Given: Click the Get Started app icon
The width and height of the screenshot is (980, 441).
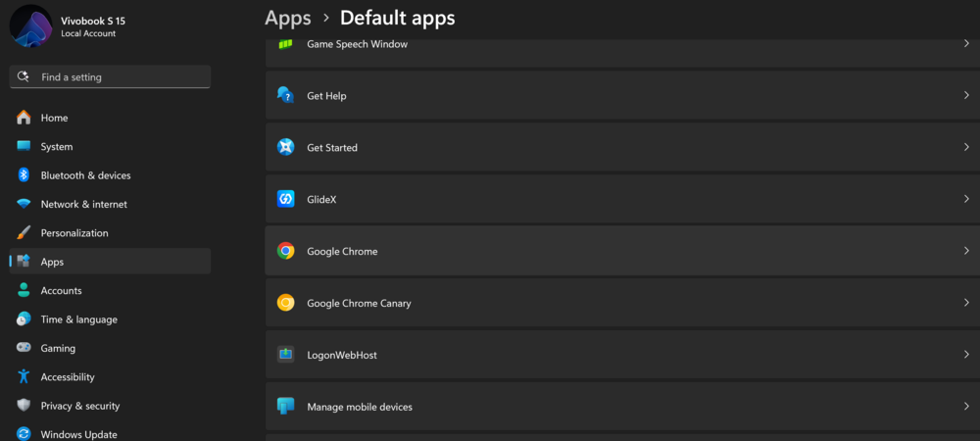Looking at the screenshot, I should (285, 147).
